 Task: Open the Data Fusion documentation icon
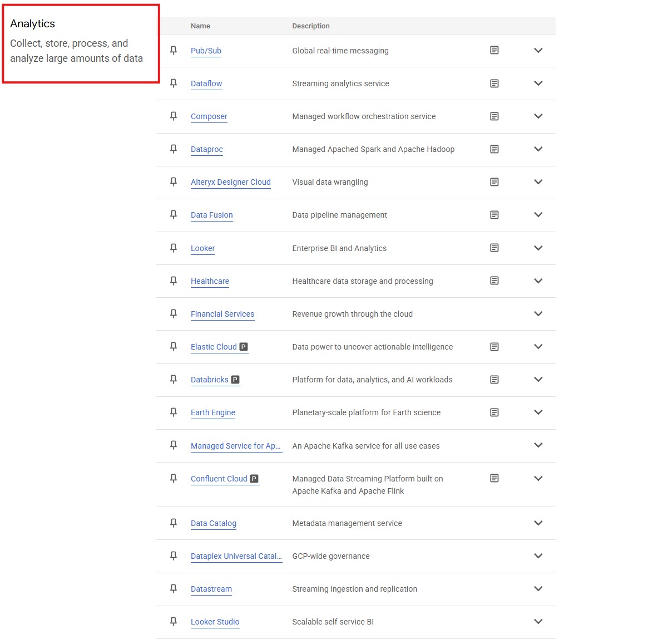(494, 215)
